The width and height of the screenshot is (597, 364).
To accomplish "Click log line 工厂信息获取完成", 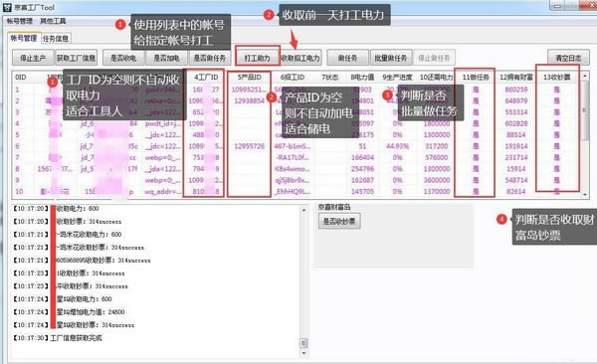I will click(76, 338).
